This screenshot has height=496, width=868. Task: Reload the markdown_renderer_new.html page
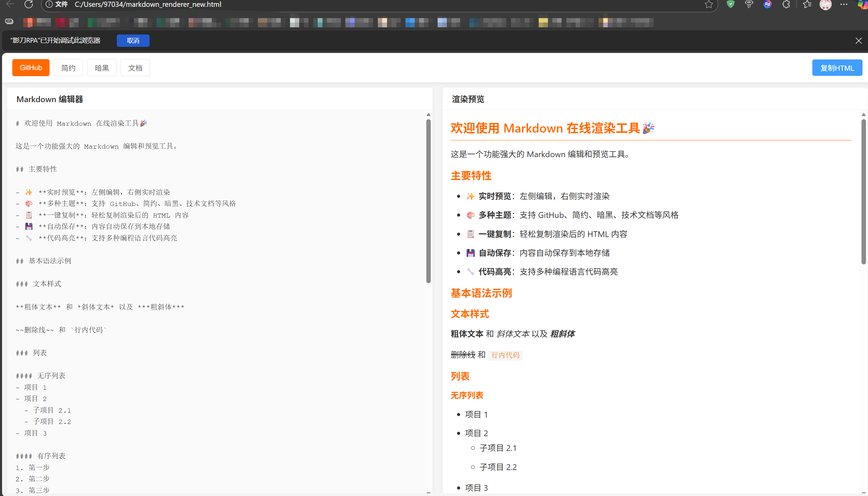[x=29, y=4]
